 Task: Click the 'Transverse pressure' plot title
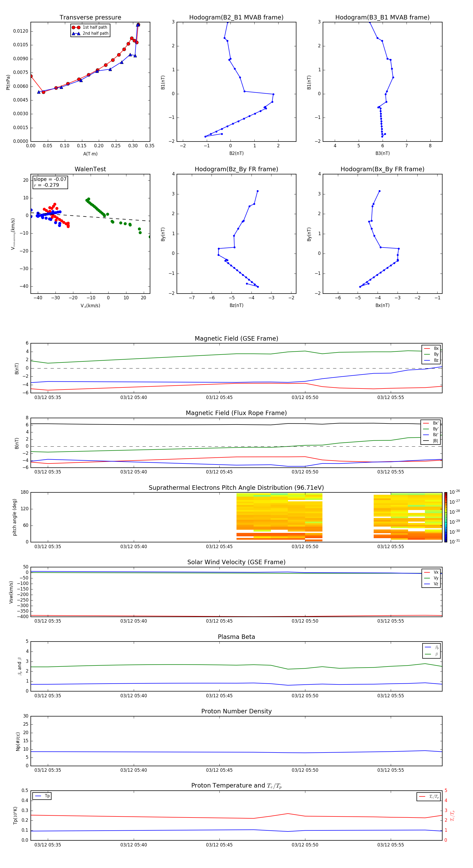point(90,18)
